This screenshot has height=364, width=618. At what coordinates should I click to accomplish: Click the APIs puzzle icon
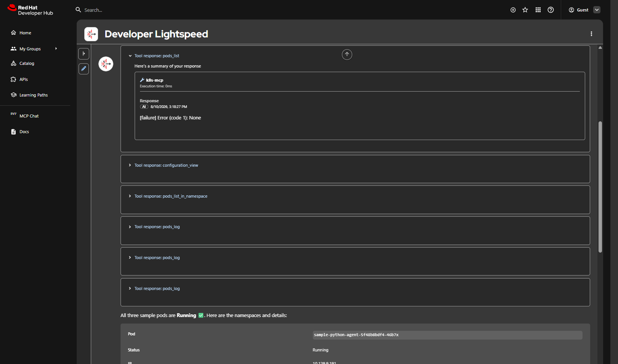click(x=13, y=79)
